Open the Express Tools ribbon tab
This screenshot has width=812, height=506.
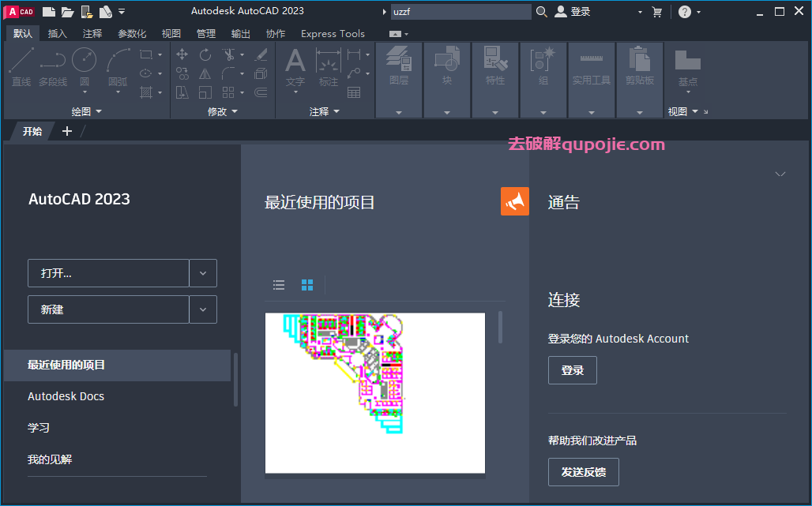pos(333,34)
